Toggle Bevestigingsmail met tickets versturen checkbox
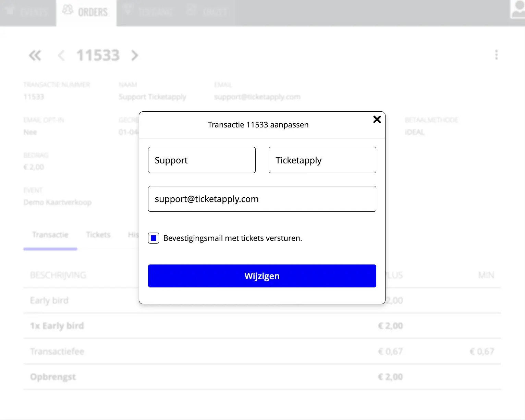The height and width of the screenshot is (420, 525). tap(154, 238)
